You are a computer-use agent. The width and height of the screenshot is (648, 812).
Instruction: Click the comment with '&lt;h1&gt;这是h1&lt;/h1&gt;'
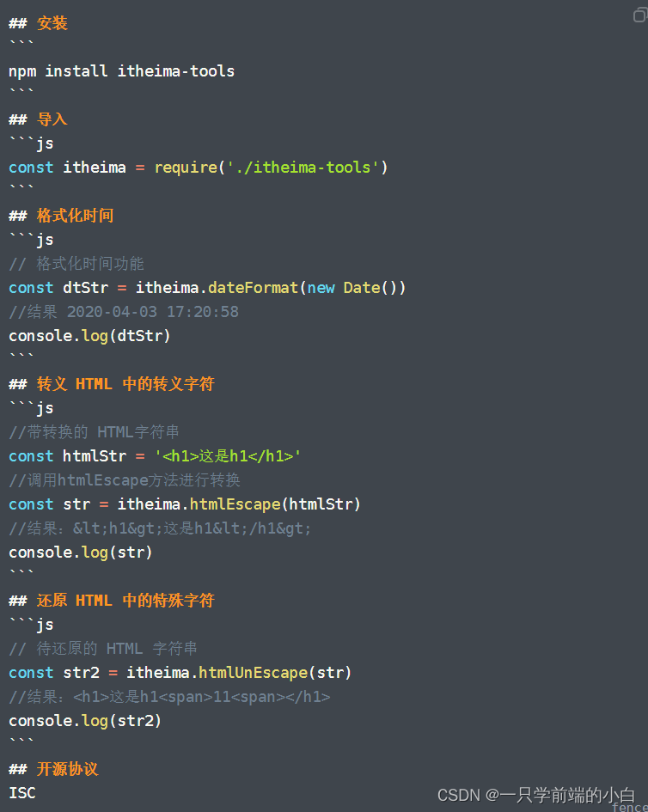pyautogui.click(x=160, y=528)
